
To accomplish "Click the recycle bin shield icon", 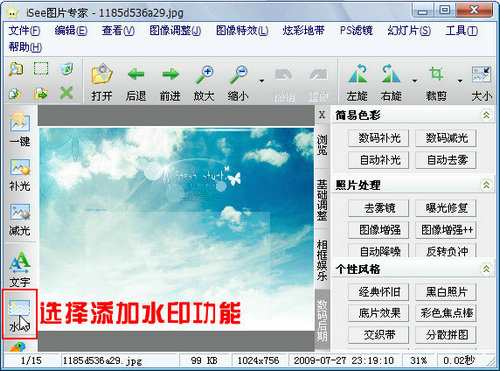I will pos(67,69).
